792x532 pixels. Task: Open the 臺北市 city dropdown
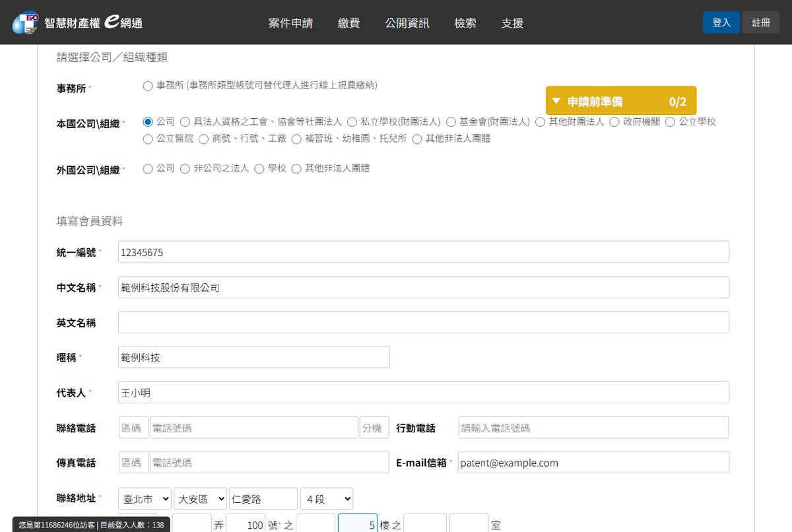[x=145, y=499]
